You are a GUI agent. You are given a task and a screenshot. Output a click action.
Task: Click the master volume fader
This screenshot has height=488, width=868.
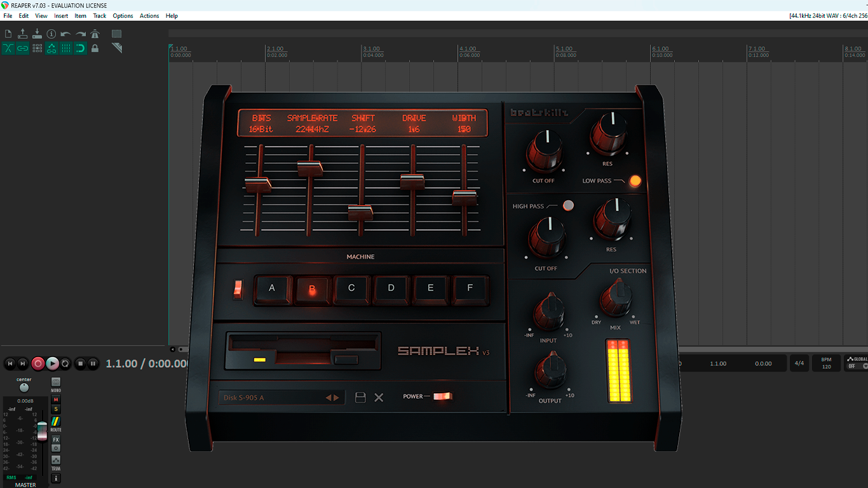pos(42,431)
